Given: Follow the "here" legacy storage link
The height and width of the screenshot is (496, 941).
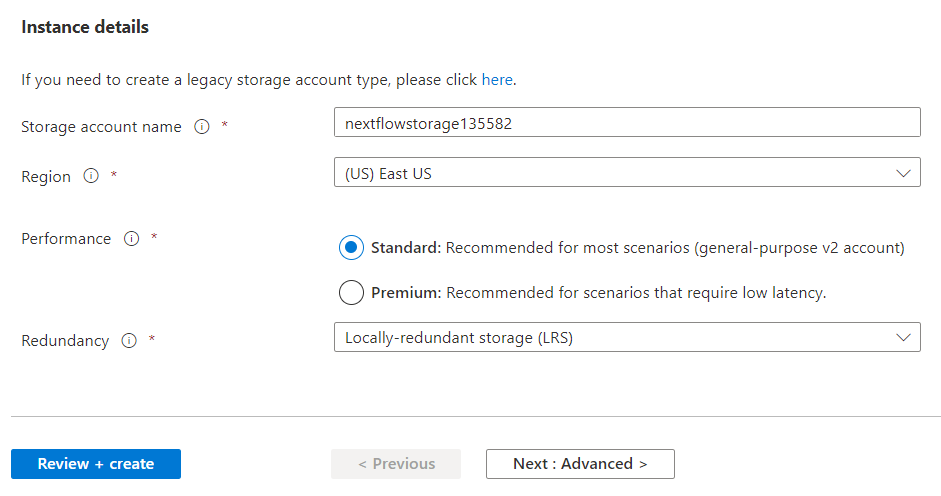Looking at the screenshot, I should (497, 79).
